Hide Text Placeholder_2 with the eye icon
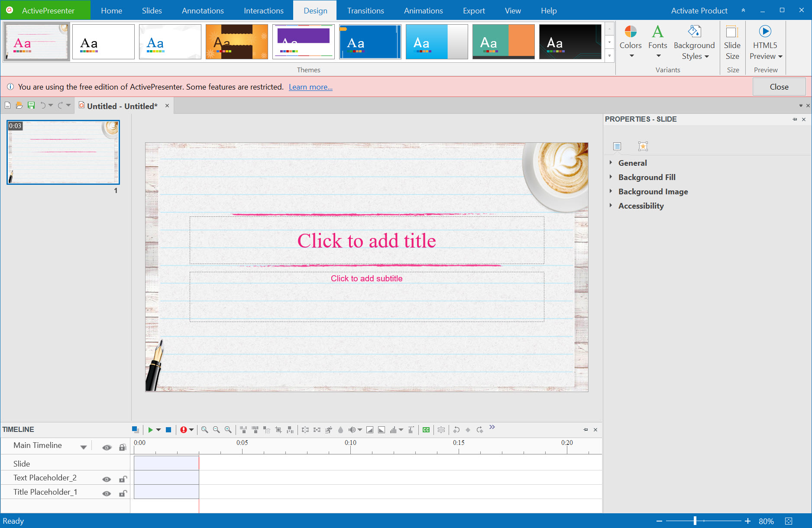The height and width of the screenshot is (528, 812). coord(107,479)
